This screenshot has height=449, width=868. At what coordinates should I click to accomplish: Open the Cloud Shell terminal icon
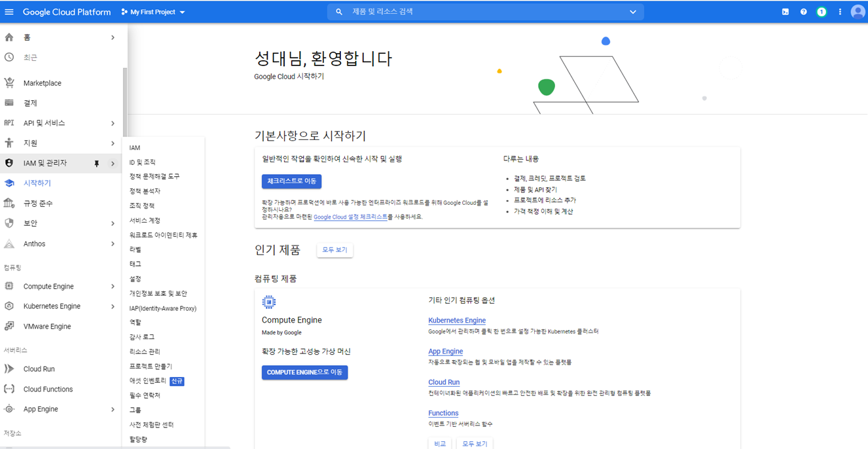pyautogui.click(x=785, y=12)
